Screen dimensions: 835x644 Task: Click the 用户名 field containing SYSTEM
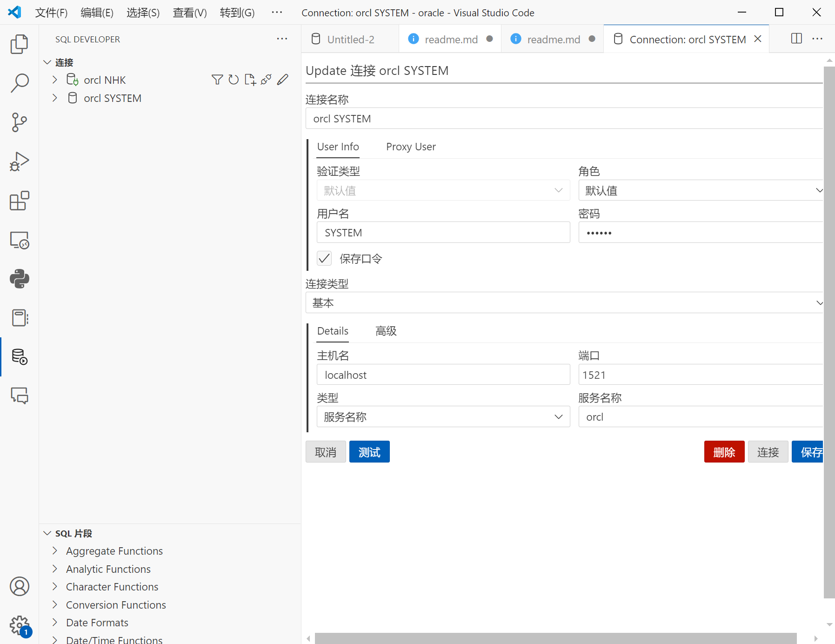pyautogui.click(x=443, y=232)
